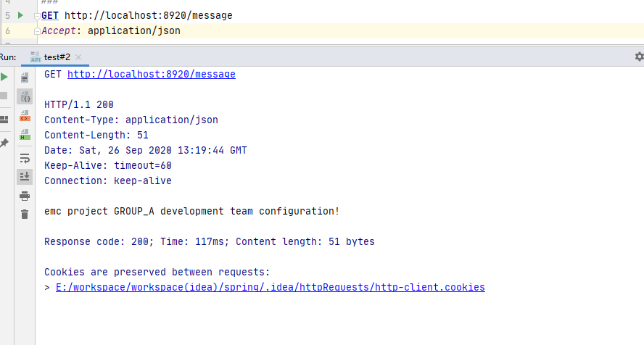This screenshot has height=345, width=644.
Task: Clear all output with trash icon
Action: pos(25,215)
